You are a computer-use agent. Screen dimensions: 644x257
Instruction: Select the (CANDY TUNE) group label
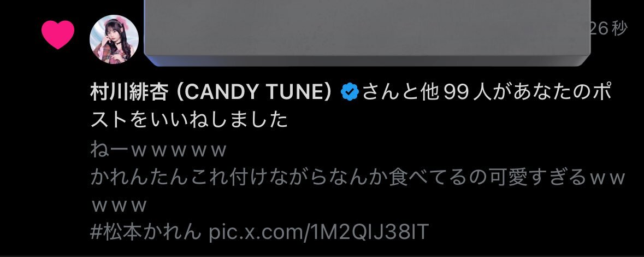(x=254, y=93)
